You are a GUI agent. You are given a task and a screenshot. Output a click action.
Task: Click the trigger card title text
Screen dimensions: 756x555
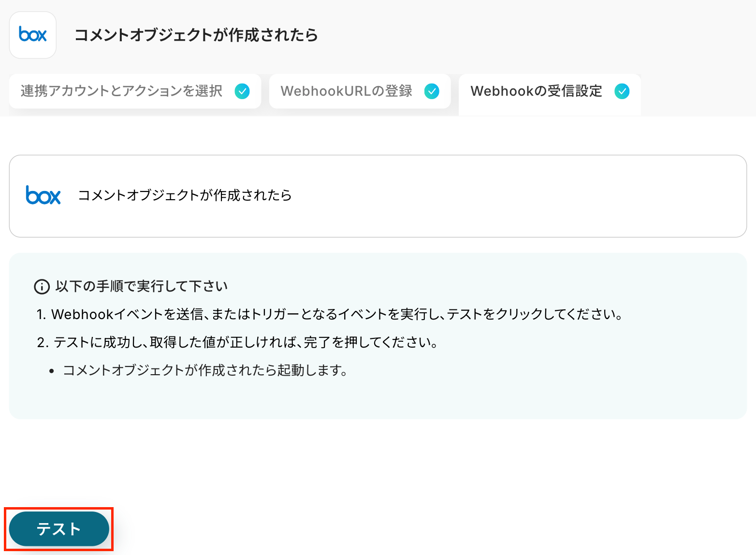(185, 195)
